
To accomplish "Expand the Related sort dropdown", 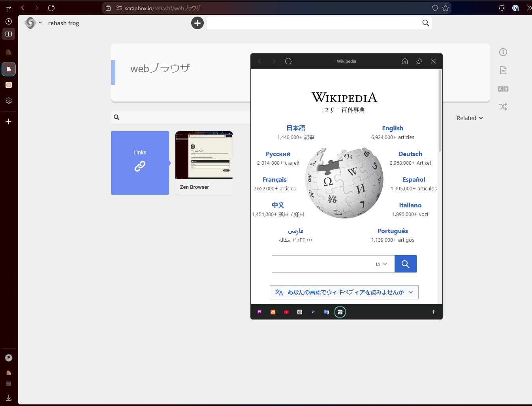I will coord(470,118).
